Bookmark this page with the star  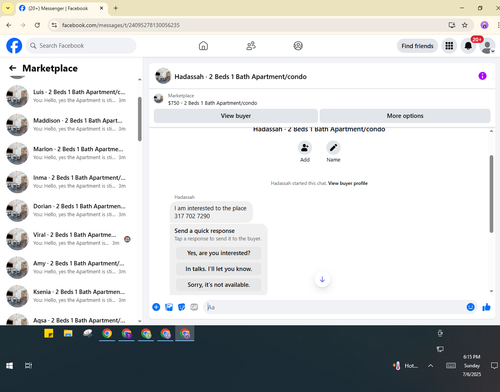(x=465, y=25)
